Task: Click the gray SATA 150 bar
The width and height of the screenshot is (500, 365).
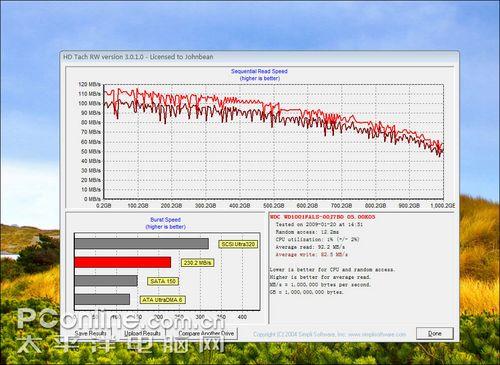Action: [106, 281]
